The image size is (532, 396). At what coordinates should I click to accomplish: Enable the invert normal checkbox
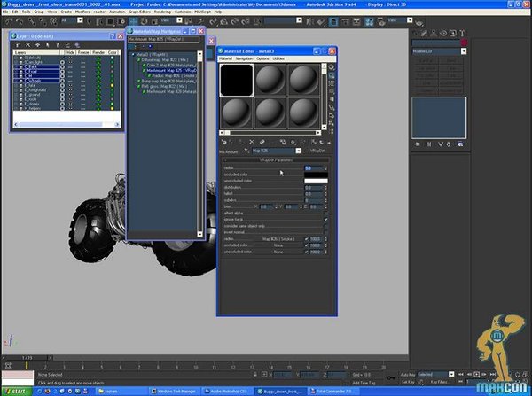325,232
